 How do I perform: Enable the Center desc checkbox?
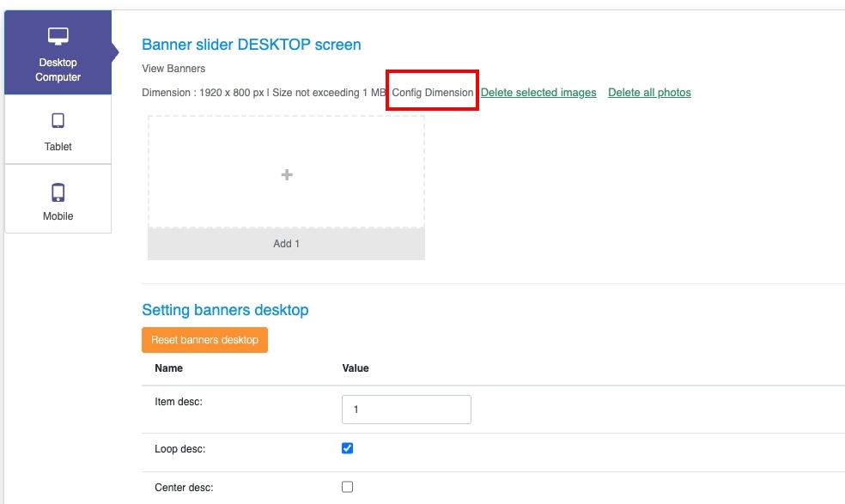coord(348,487)
